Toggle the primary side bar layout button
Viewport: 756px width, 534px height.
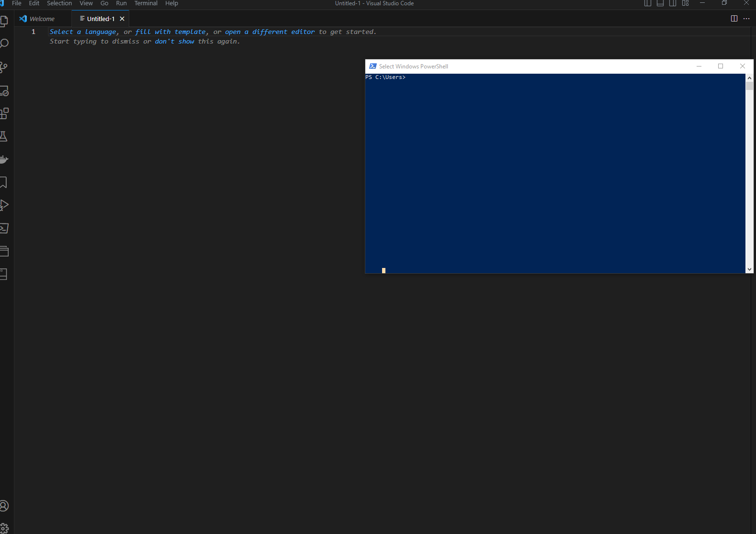pos(648,3)
